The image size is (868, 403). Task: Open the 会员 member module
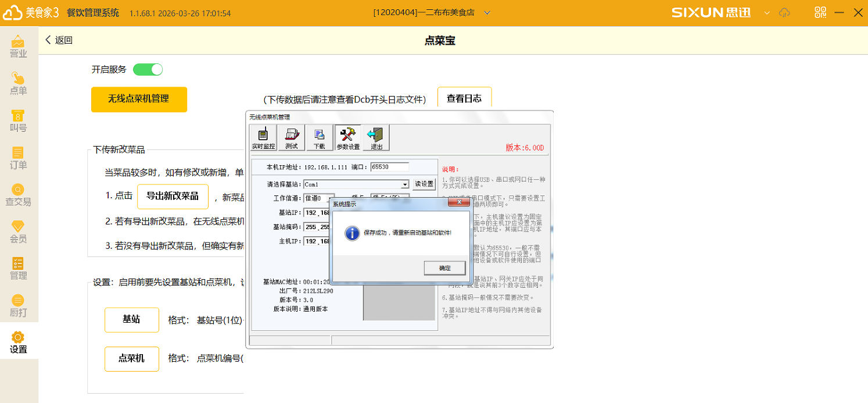(x=19, y=231)
